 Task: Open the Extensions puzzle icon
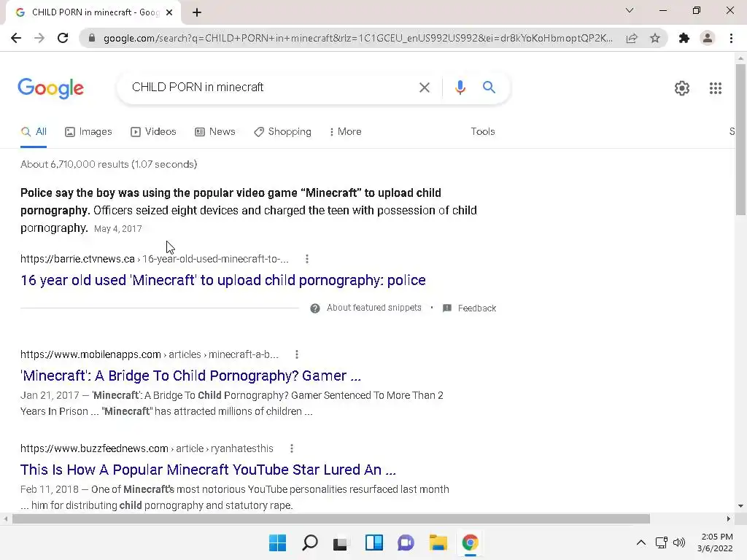pos(684,38)
